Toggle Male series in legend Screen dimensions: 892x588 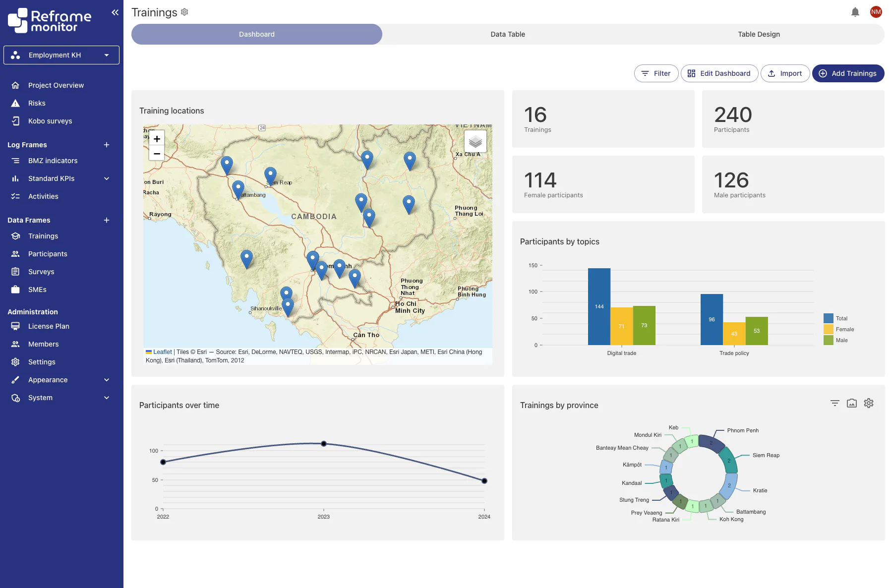(835, 340)
